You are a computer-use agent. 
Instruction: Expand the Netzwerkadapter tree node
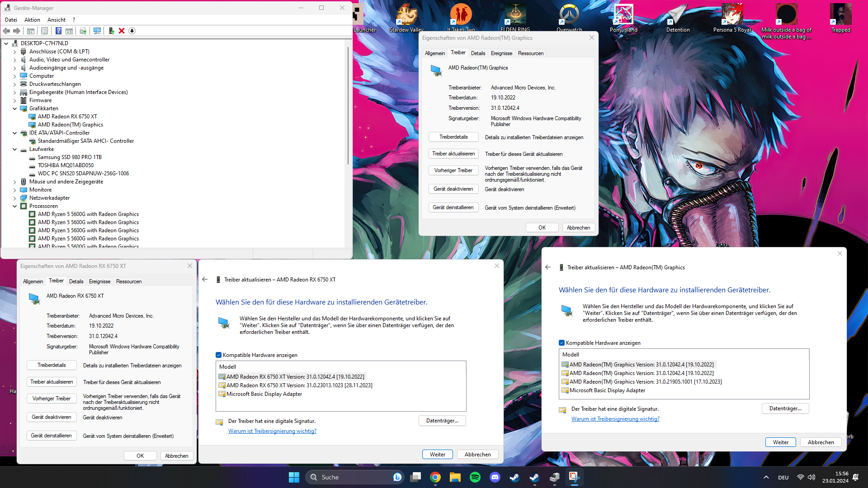[14, 198]
